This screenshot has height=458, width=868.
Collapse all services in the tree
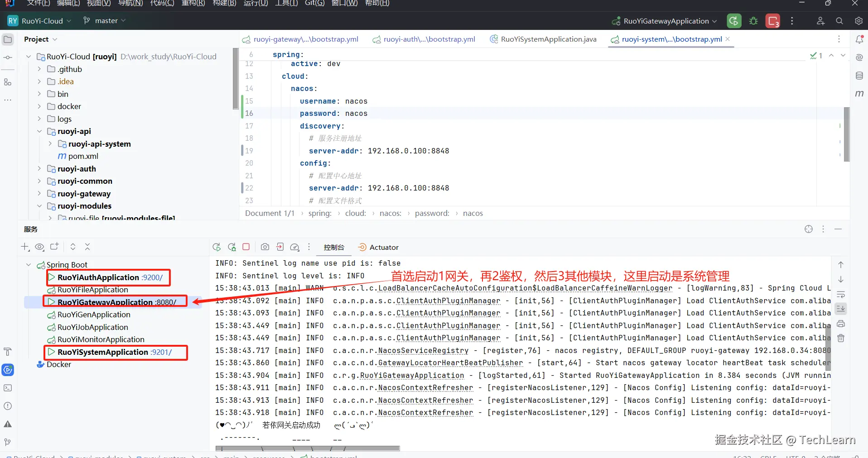[x=87, y=247]
